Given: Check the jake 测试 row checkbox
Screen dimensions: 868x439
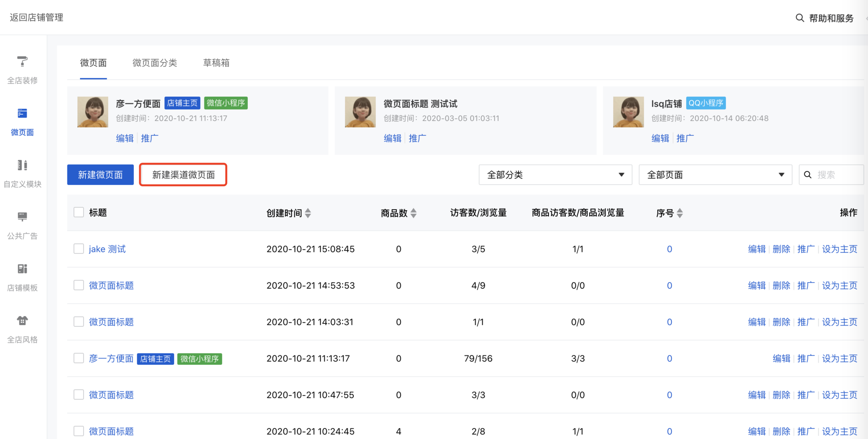Looking at the screenshot, I should [x=79, y=249].
